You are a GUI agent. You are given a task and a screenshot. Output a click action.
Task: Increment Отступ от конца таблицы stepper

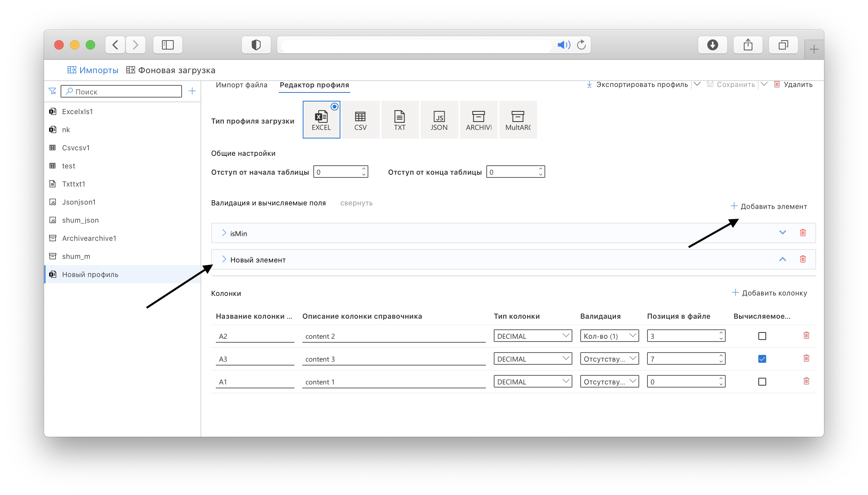[541, 169]
